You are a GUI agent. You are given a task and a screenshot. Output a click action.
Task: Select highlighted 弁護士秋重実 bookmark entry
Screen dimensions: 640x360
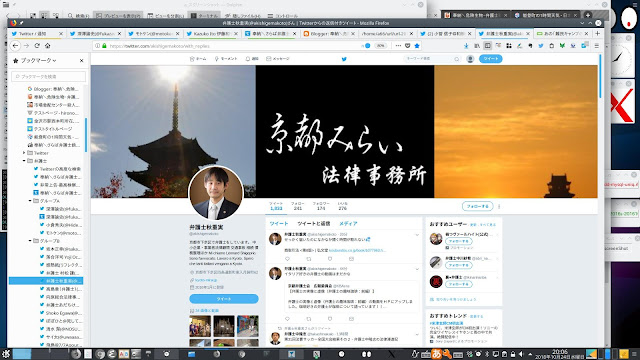46,281
